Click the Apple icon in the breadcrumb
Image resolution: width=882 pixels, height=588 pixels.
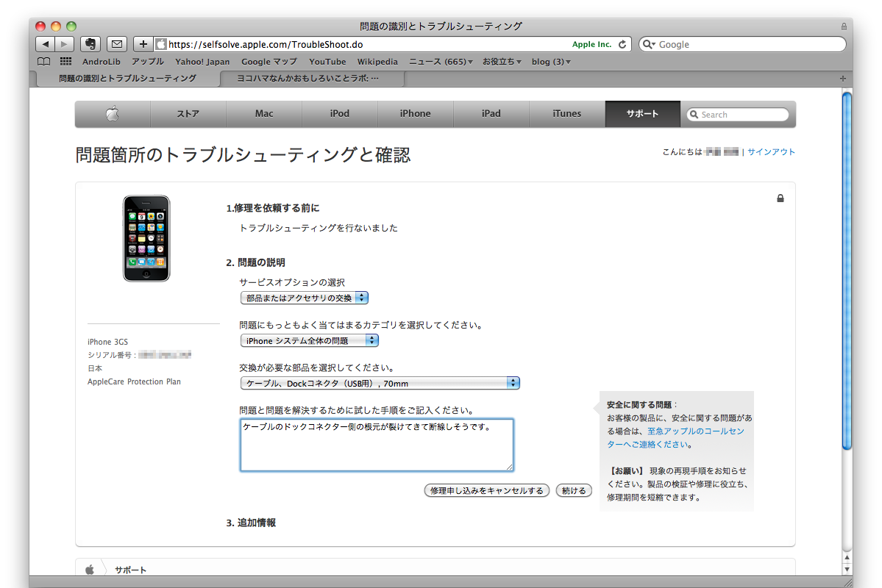[x=90, y=570]
